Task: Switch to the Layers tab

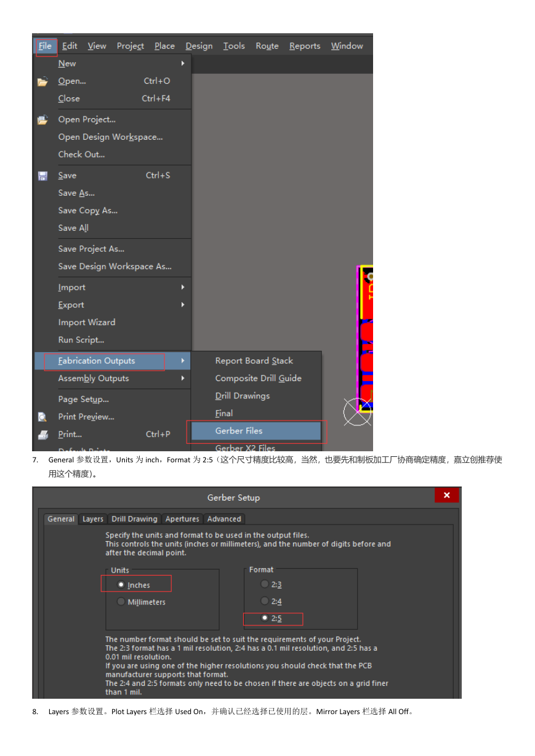Action: pyautogui.click(x=93, y=519)
